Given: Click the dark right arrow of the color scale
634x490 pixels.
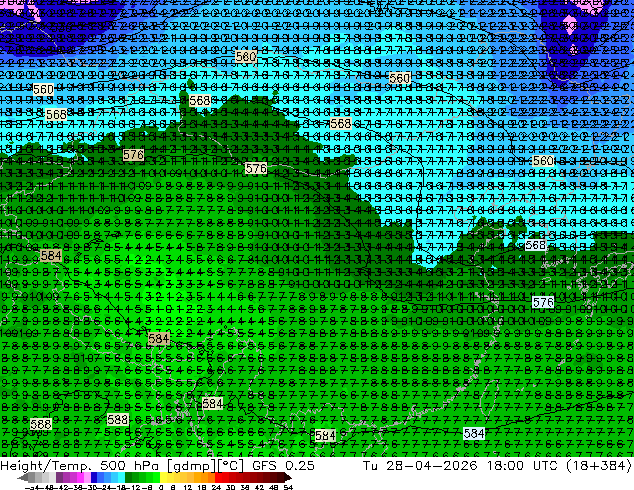Looking at the screenshot, I should coord(288,478).
